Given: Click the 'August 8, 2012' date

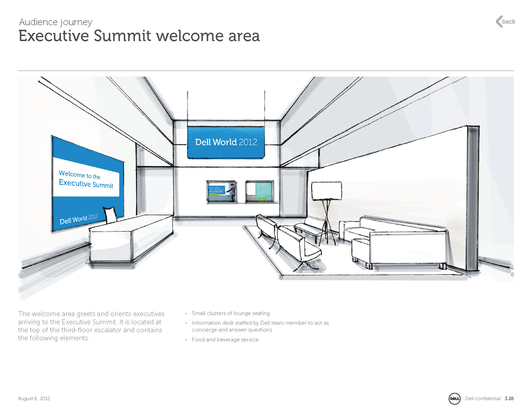Looking at the screenshot, I should (34, 399).
